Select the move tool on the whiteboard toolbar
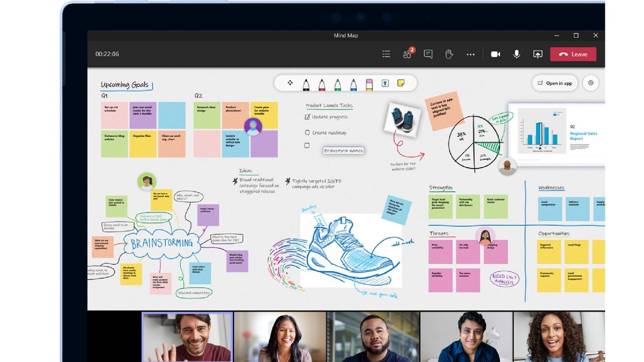The image size is (644, 362). click(290, 82)
